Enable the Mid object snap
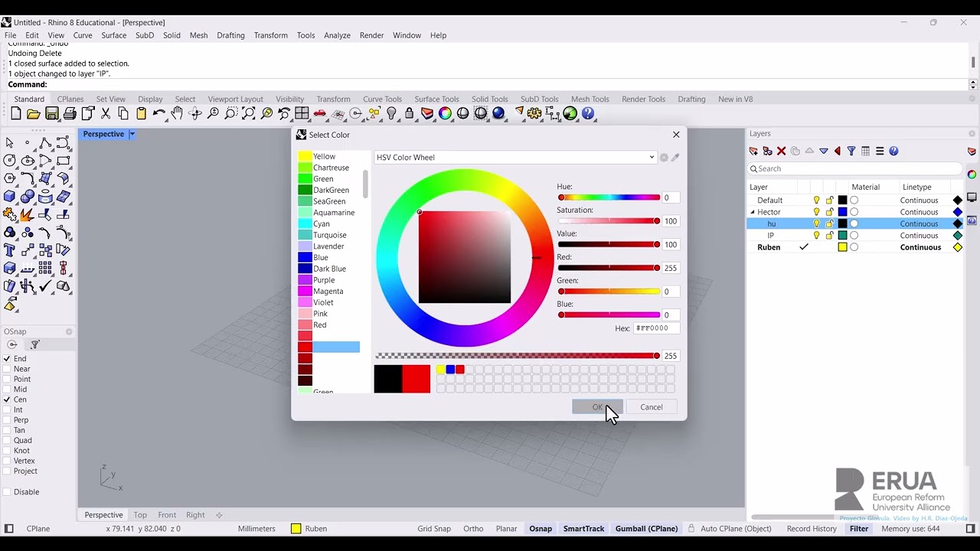 point(7,390)
